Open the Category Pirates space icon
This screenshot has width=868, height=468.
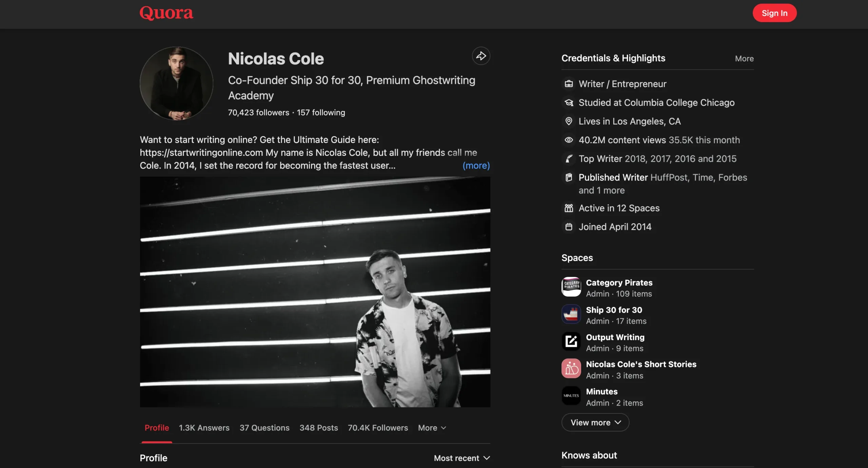(x=571, y=287)
